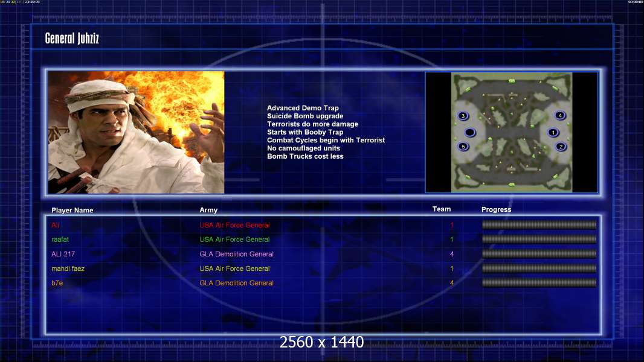The height and width of the screenshot is (362, 644).
Task: Select player name Ali in red
Action: 55,225
